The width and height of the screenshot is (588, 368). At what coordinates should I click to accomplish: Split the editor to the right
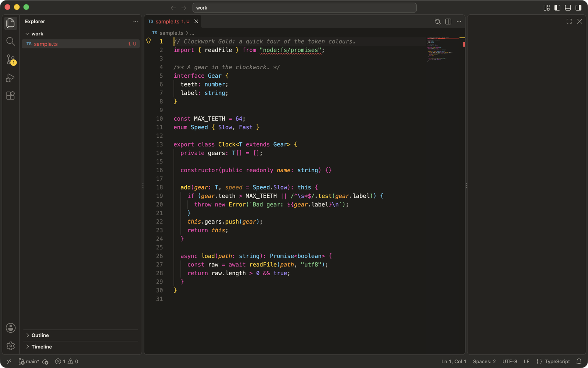448,21
